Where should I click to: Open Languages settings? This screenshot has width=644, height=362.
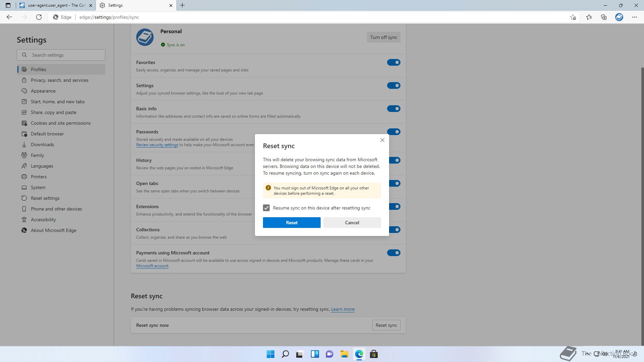click(x=61, y=166)
